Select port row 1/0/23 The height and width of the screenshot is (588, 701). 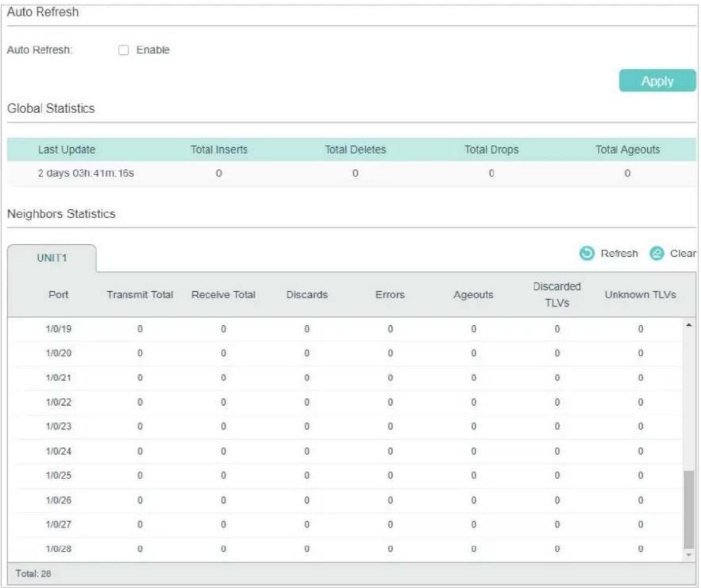point(349,427)
